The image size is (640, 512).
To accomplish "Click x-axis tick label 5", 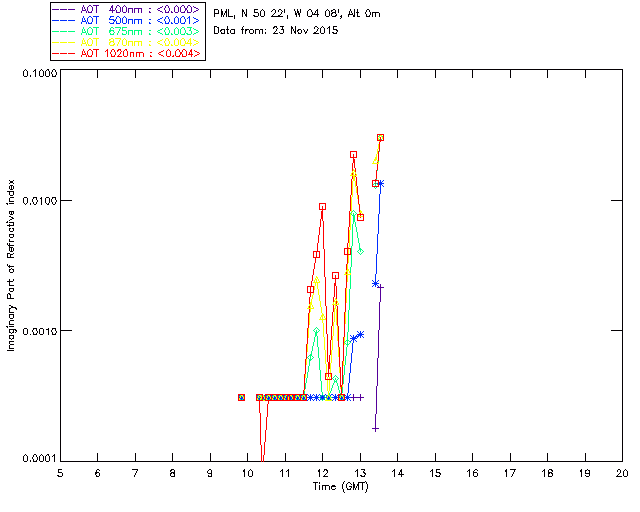I will click(60, 474).
